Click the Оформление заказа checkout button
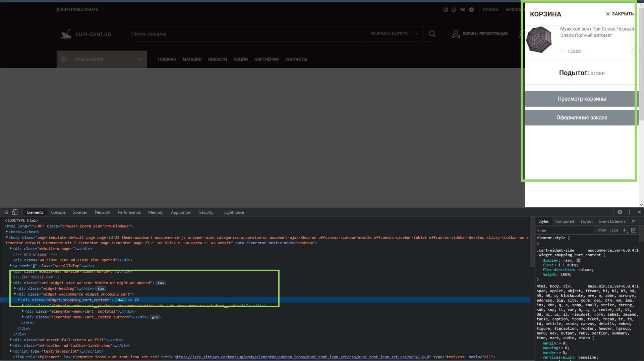This screenshot has height=361, width=644. [x=581, y=118]
